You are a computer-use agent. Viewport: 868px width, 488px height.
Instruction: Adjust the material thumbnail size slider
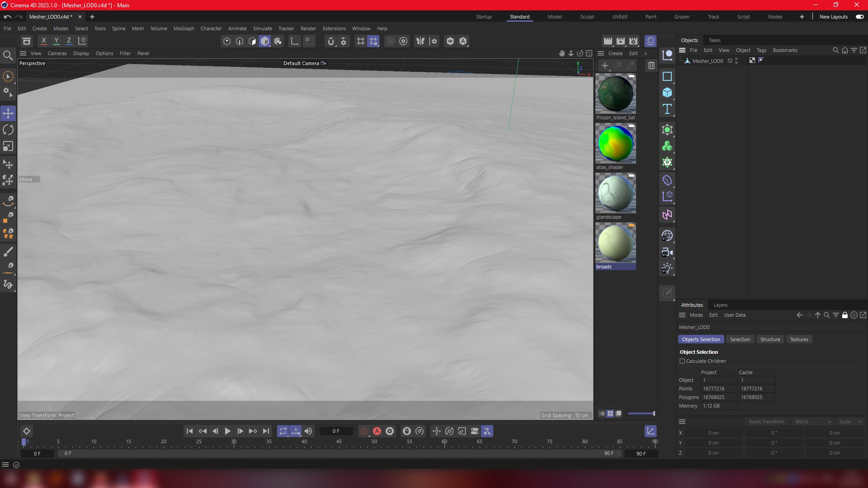(641, 413)
